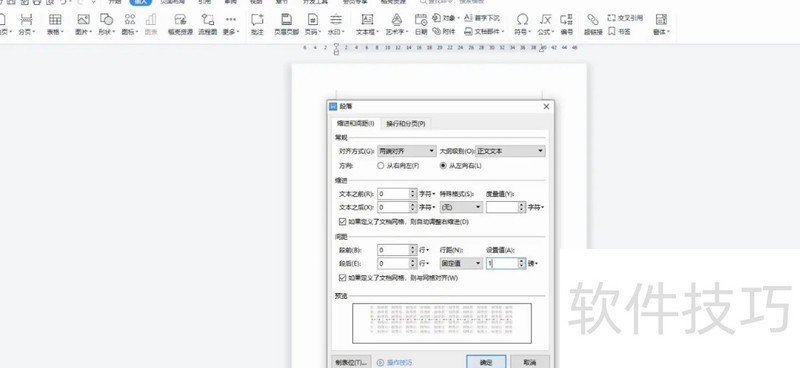800x368 pixels.
Task: Change unit for 设置值 line spacing
Action: (533, 263)
